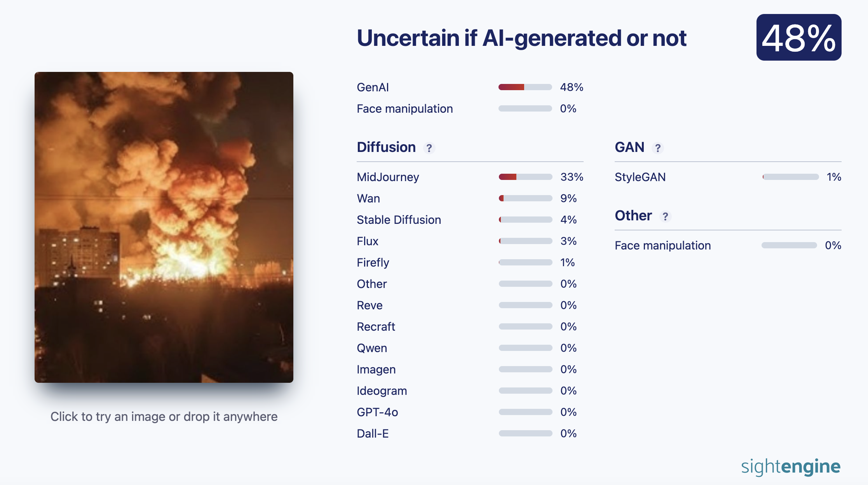The height and width of the screenshot is (485, 868).
Task: Click the Diffusion section heading
Action: coord(386,147)
